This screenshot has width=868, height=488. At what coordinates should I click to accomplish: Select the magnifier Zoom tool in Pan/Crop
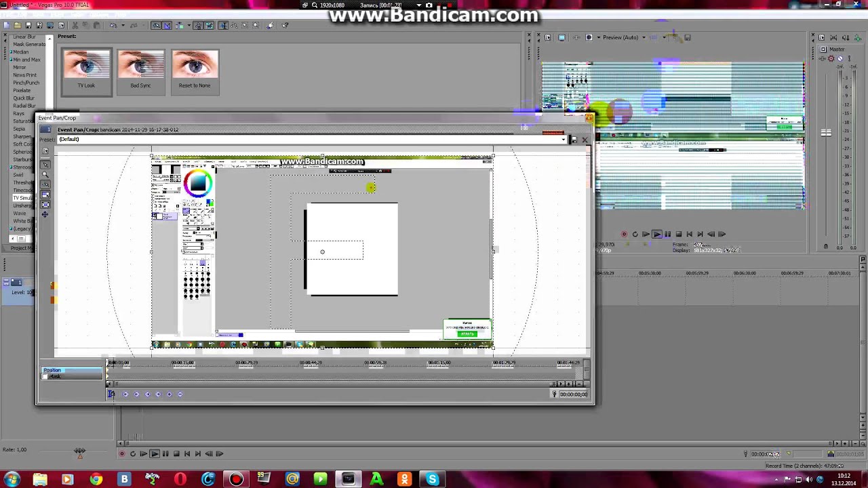(45, 174)
